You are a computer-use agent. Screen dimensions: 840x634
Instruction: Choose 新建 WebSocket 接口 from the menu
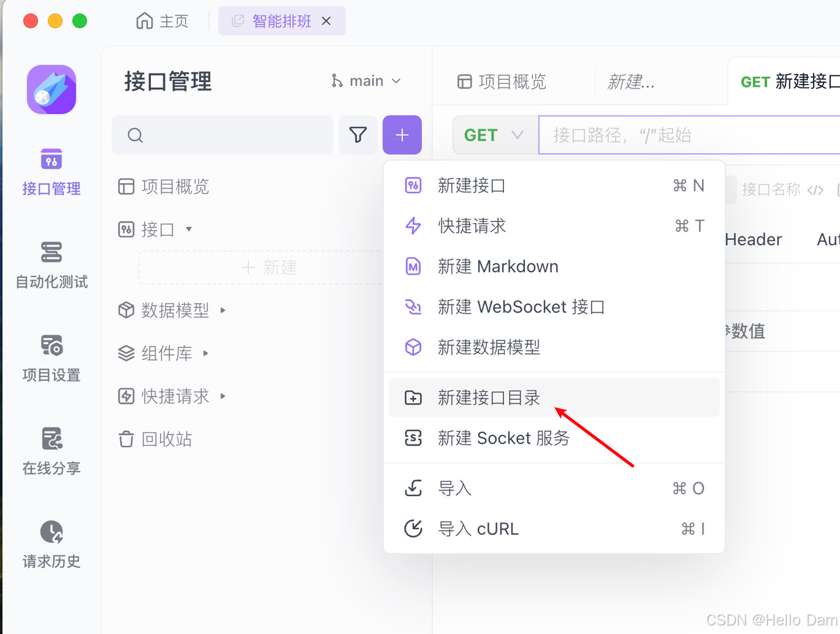554,306
